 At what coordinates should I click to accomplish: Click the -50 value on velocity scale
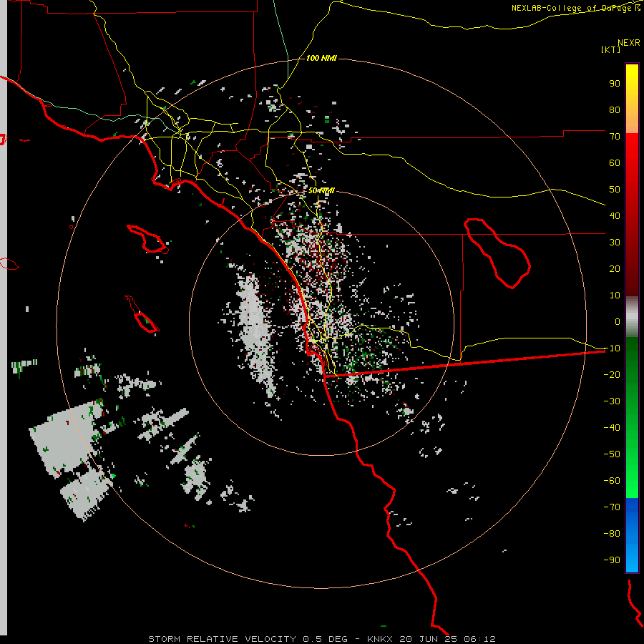point(612,454)
